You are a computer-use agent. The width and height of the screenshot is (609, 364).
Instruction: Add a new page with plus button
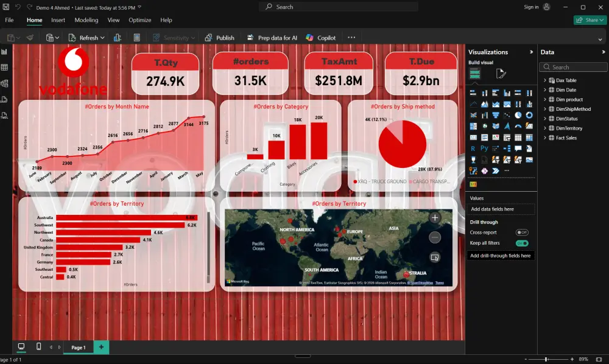tap(101, 347)
